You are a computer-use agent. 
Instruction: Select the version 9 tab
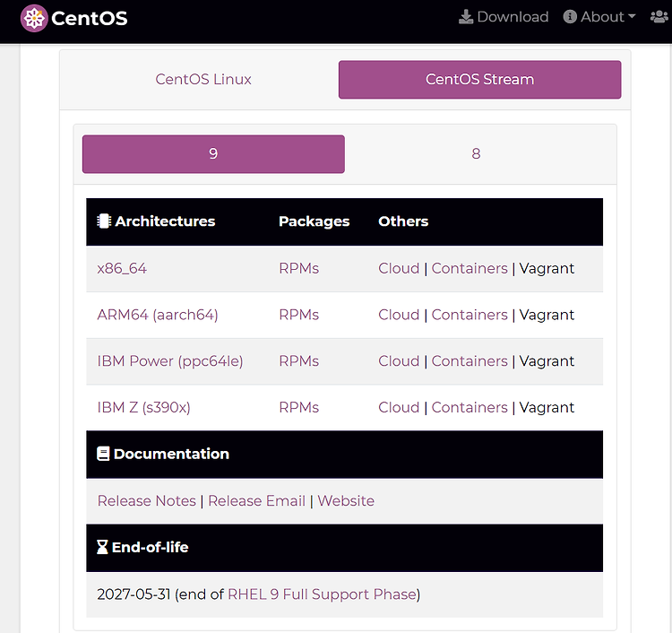tap(213, 154)
